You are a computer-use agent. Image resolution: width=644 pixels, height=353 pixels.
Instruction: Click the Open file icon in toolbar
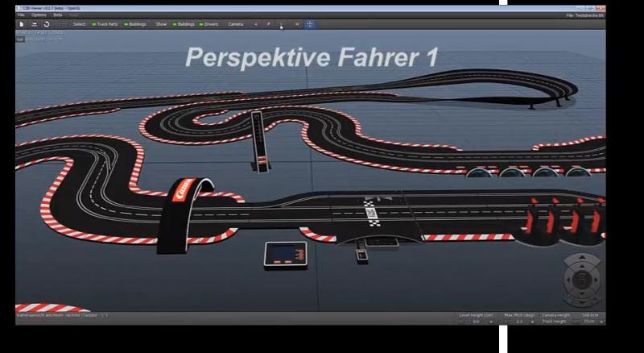click(34, 24)
